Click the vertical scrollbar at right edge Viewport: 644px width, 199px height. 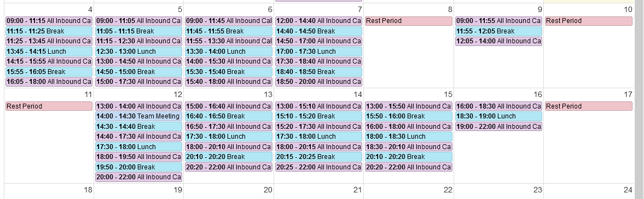click(x=639, y=100)
